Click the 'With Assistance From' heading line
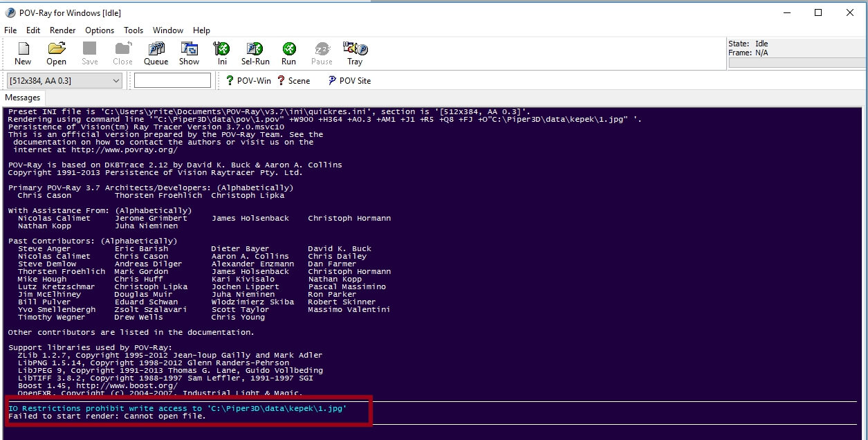 (x=100, y=210)
